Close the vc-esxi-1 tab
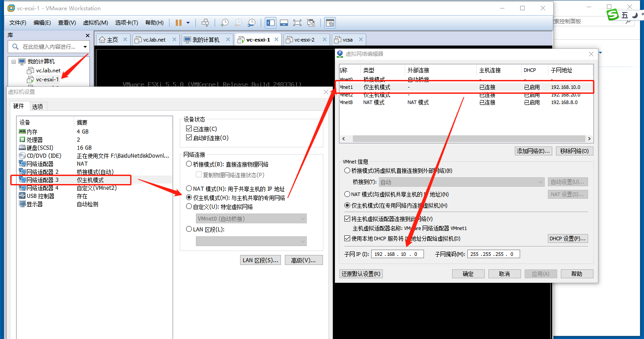This screenshot has width=644, height=339. (277, 40)
